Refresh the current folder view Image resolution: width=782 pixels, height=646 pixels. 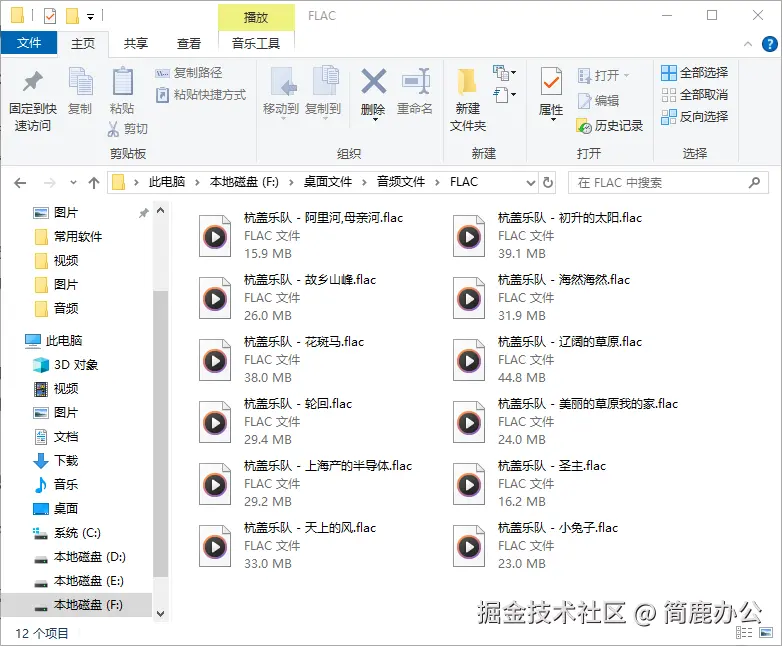click(548, 183)
